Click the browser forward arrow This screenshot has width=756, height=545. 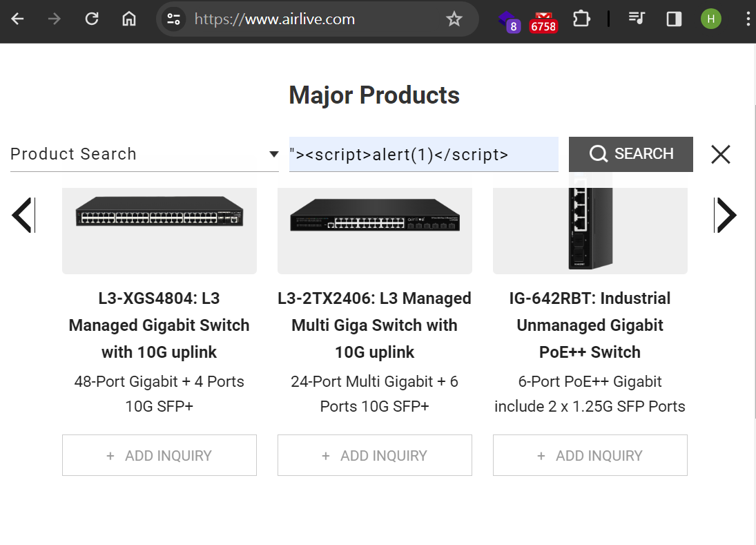(55, 19)
